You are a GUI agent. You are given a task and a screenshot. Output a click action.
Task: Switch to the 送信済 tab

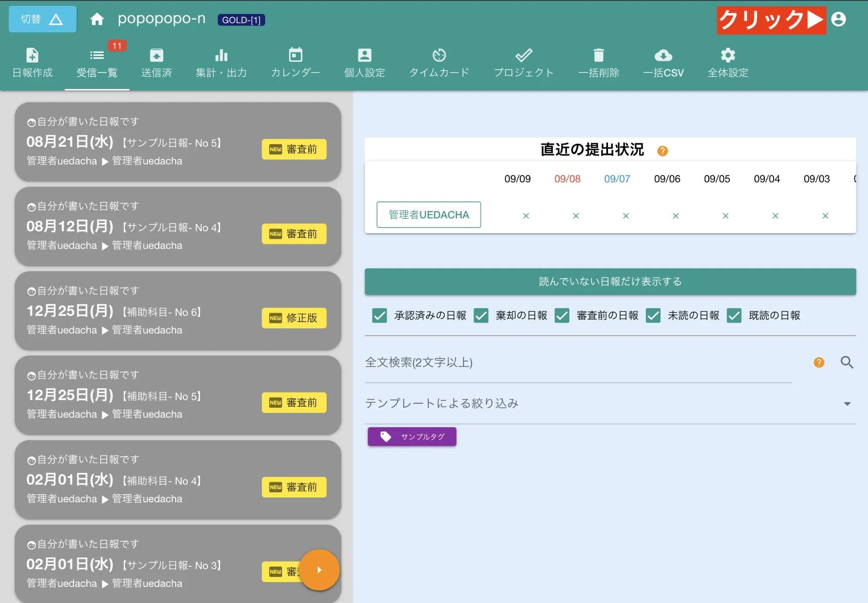point(156,63)
